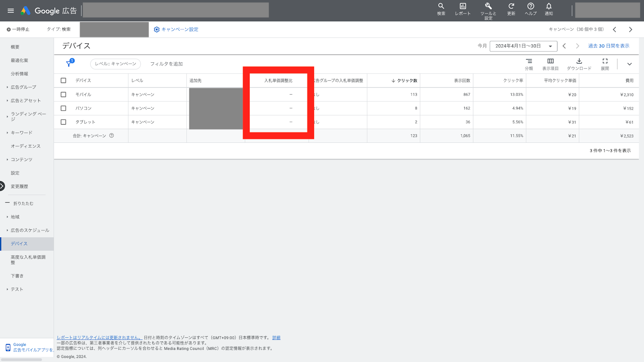Click the クリック率 column header
Image resolution: width=644 pixels, height=362 pixels.
click(513, 80)
